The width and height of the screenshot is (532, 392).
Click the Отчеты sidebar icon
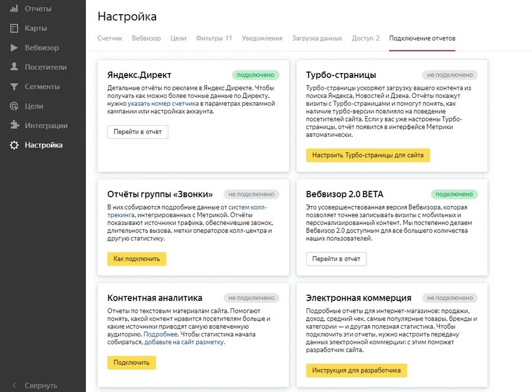(14, 9)
